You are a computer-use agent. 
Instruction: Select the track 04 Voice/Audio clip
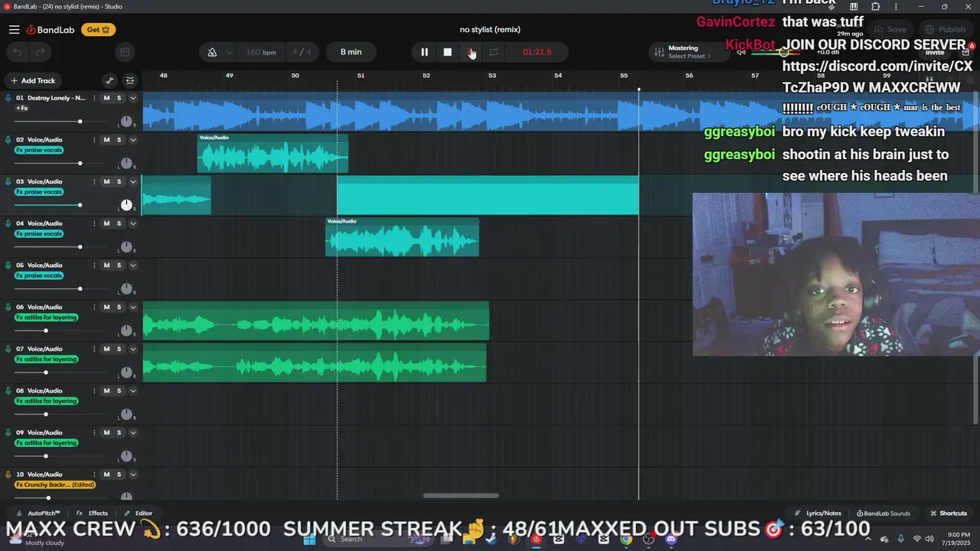(x=402, y=237)
